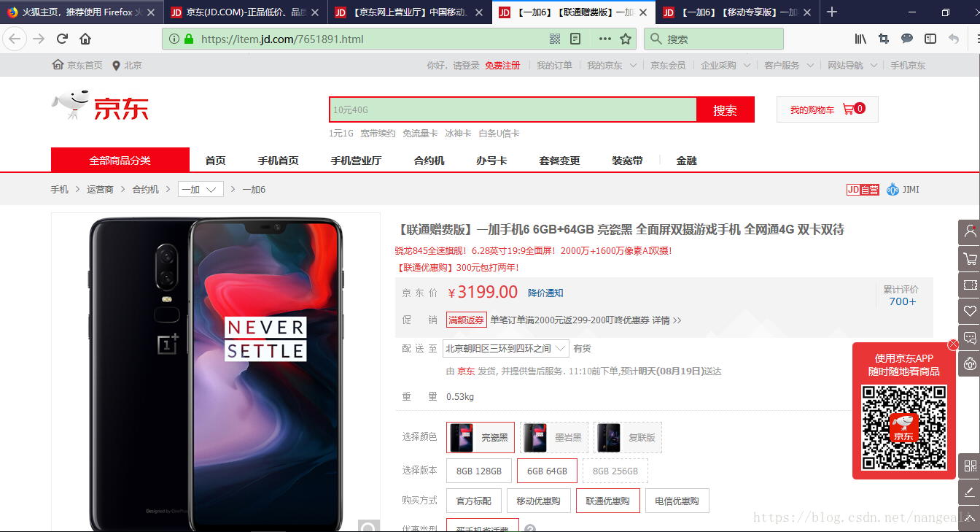Screen dimensions: 980x532
Task: Toggle reader view icon in address bar
Action: tap(575, 39)
